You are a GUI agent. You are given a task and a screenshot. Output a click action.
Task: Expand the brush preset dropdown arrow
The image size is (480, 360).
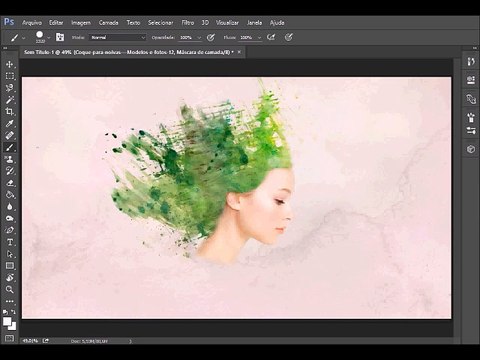click(49, 38)
